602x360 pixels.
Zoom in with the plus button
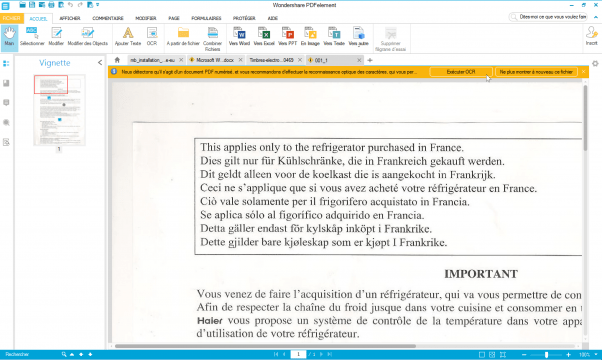pyautogui.click(x=569, y=355)
